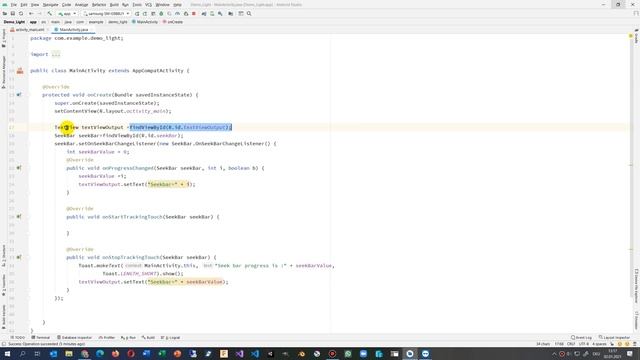Open the Terminal tool window
This screenshot has height=360, width=640.
41,338
